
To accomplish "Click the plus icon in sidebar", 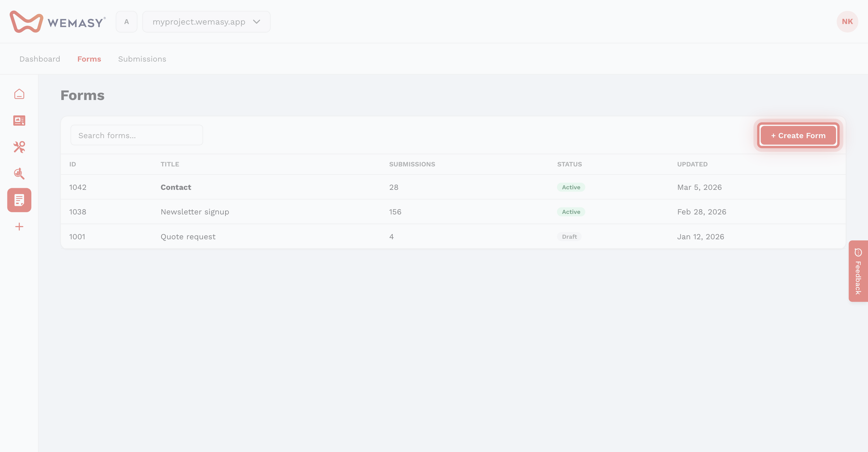I will [x=19, y=227].
